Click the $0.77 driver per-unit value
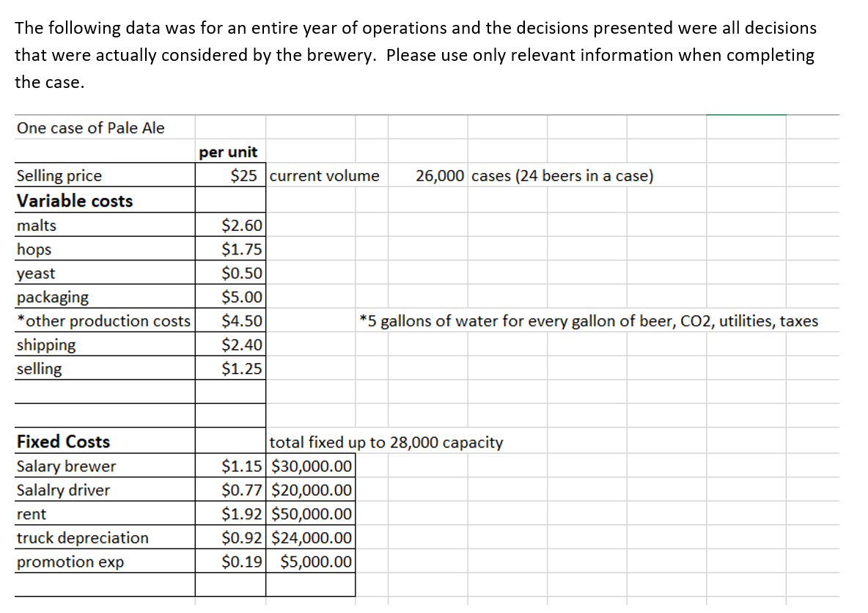Image resolution: width=868 pixels, height=613 pixels. coord(242,490)
